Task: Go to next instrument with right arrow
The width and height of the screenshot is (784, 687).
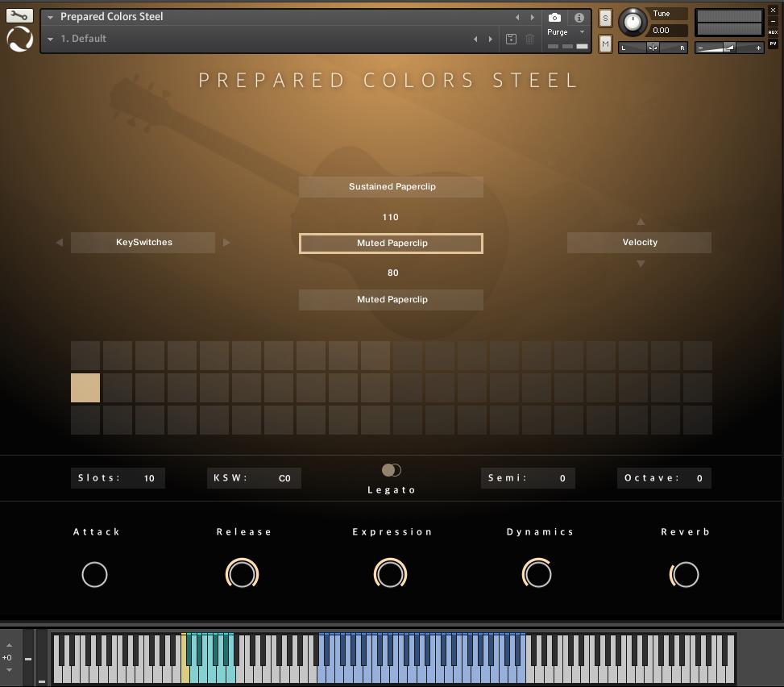Action: (x=532, y=17)
